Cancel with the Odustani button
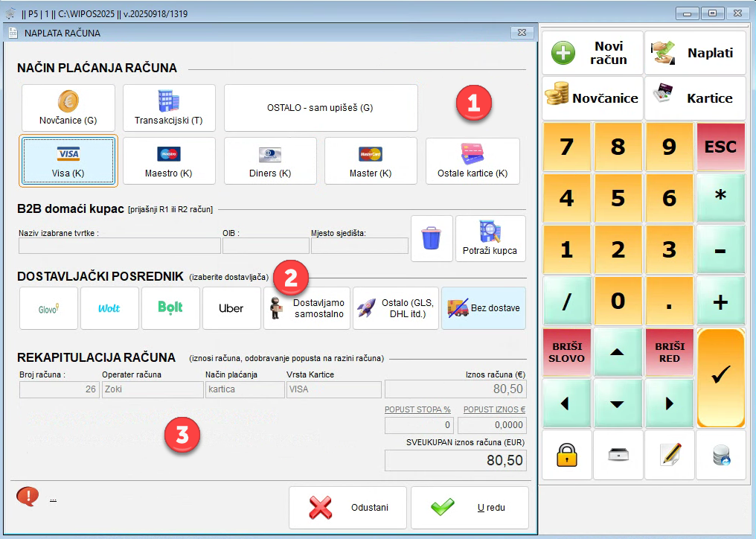Viewport: 756px width, 539px height. pyautogui.click(x=347, y=507)
